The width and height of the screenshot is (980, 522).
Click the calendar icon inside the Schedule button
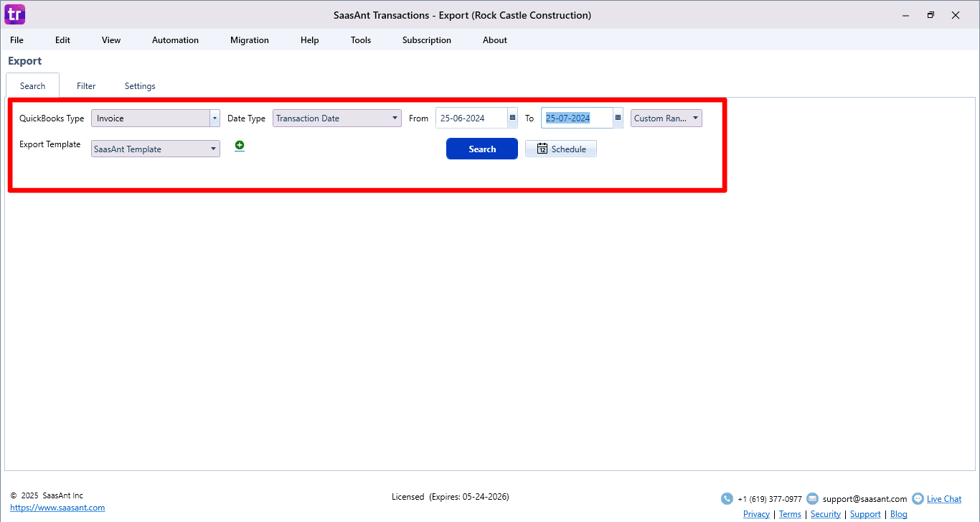pos(543,149)
